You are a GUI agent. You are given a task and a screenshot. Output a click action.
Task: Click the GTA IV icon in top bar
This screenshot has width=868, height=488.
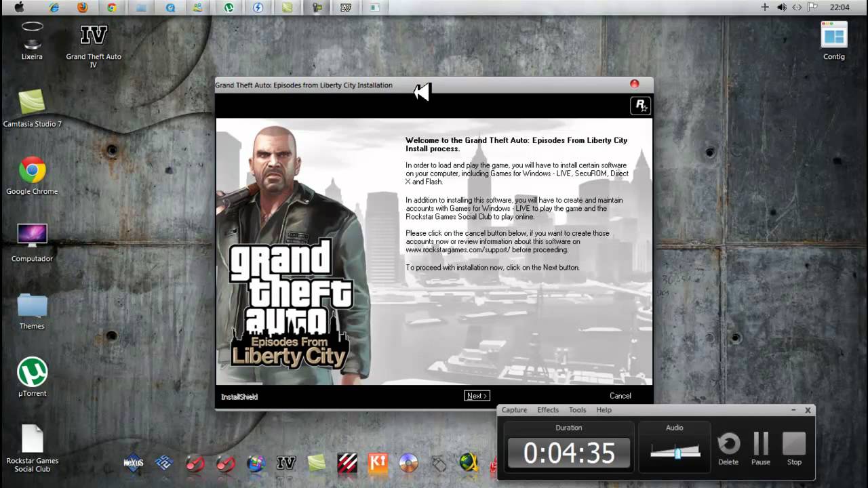(346, 7)
